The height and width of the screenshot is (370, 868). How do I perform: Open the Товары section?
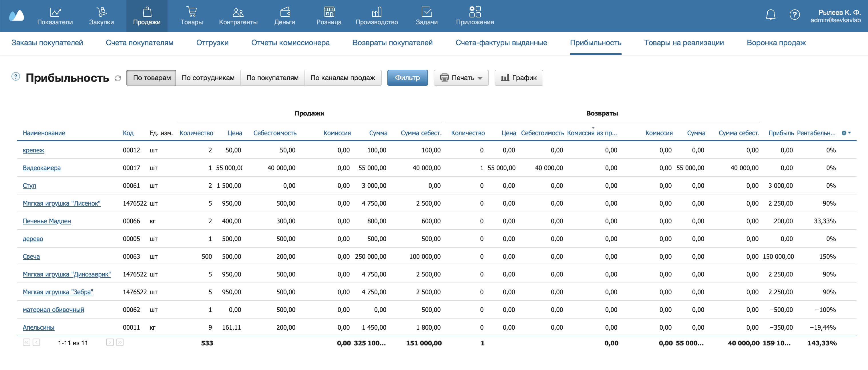click(x=191, y=16)
